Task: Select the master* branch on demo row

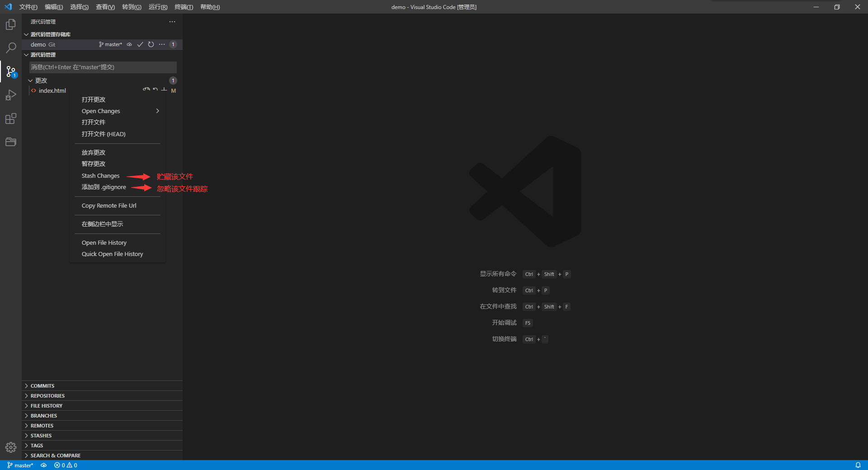Action: [x=111, y=44]
